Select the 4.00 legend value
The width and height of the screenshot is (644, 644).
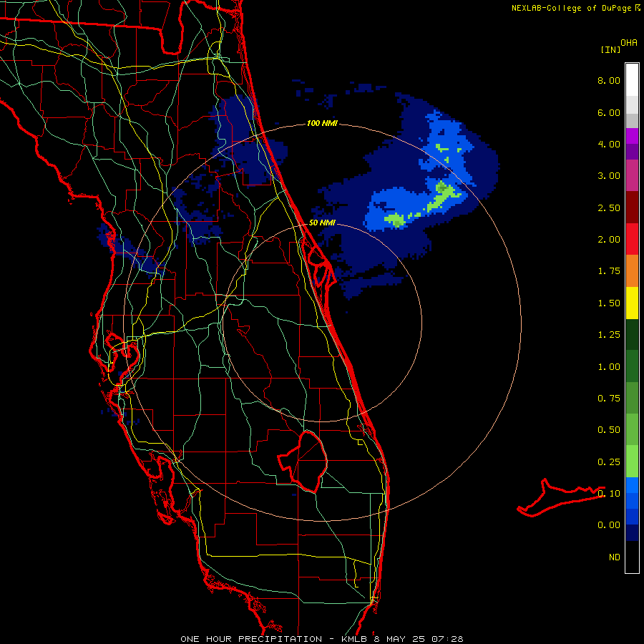tap(609, 144)
